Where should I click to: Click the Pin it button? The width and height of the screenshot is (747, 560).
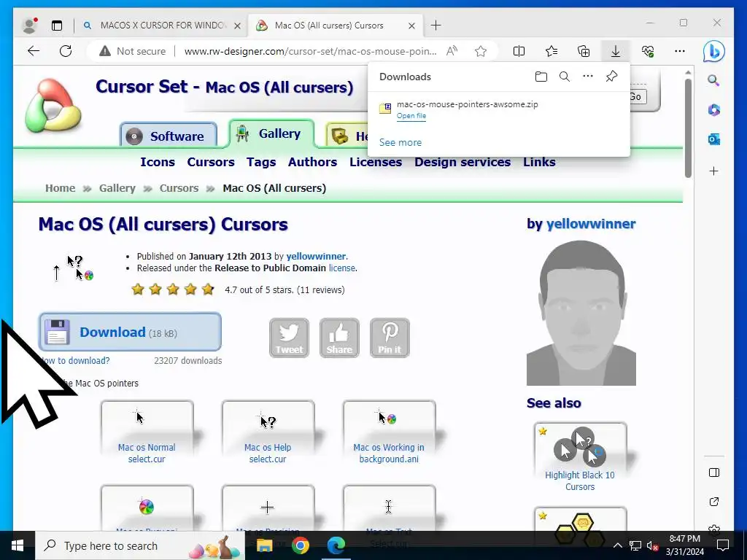tap(390, 338)
